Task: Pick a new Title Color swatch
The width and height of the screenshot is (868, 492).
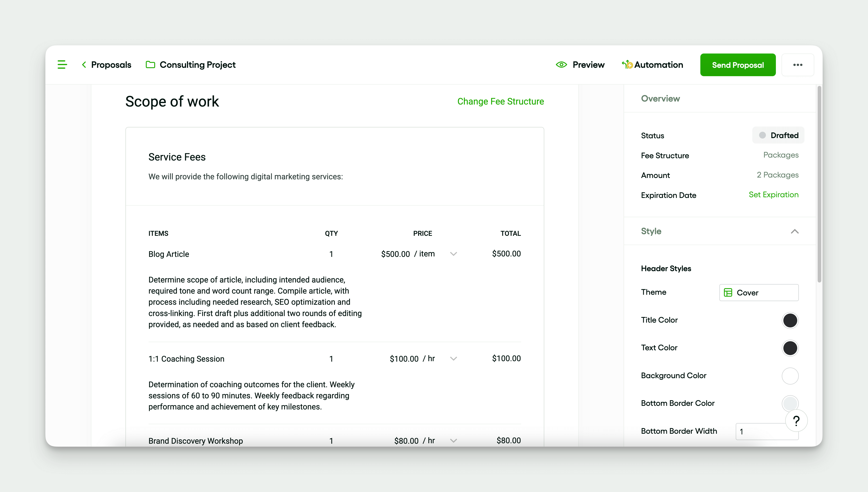Action: 790,320
